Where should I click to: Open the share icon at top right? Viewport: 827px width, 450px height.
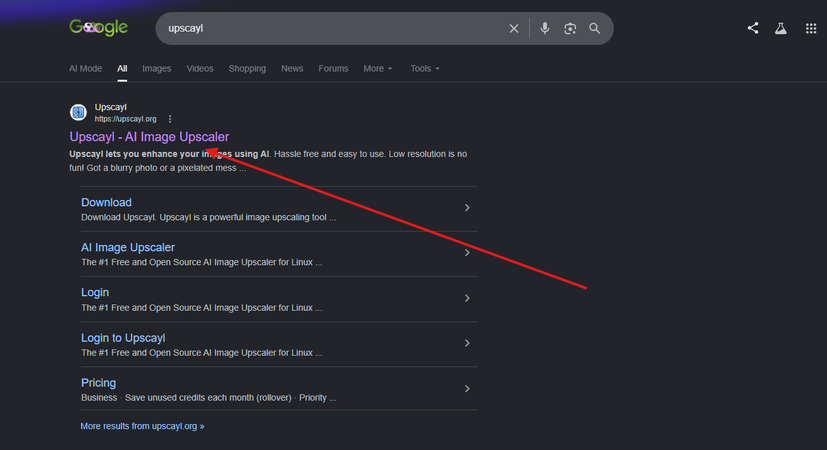click(x=753, y=28)
